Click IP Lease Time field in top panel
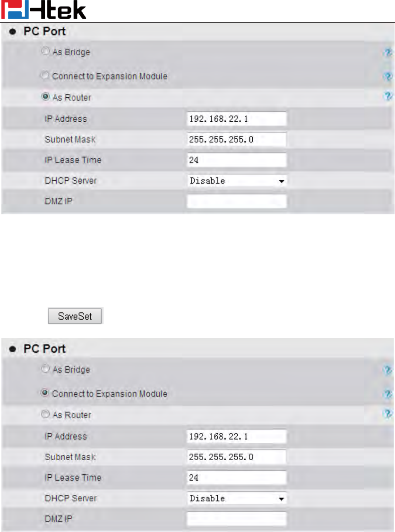Image resolution: width=395 pixels, height=532 pixels. [237, 160]
